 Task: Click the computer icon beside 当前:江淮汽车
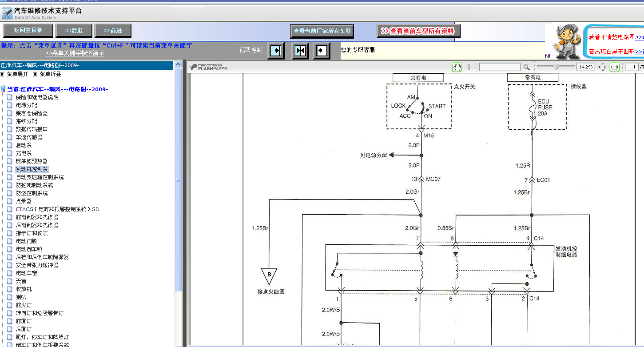tap(3, 89)
